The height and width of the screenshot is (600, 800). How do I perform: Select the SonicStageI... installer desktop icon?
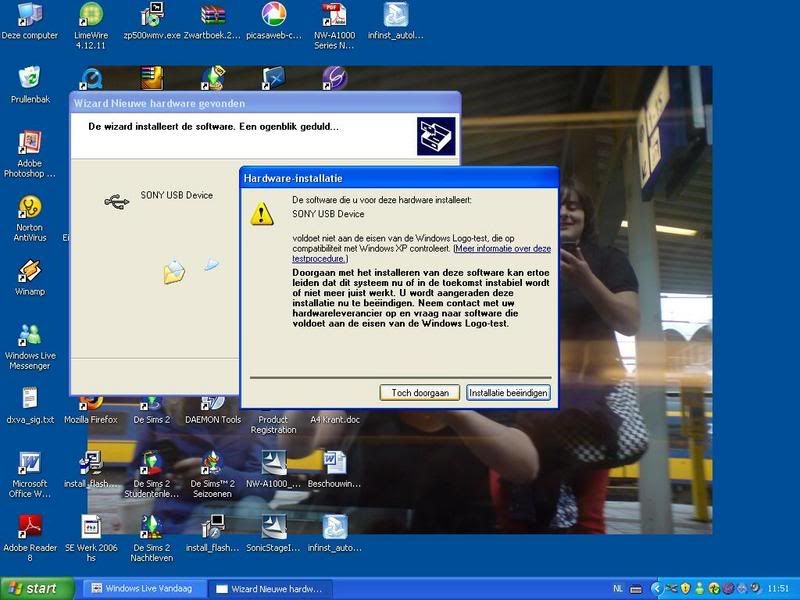(273, 534)
